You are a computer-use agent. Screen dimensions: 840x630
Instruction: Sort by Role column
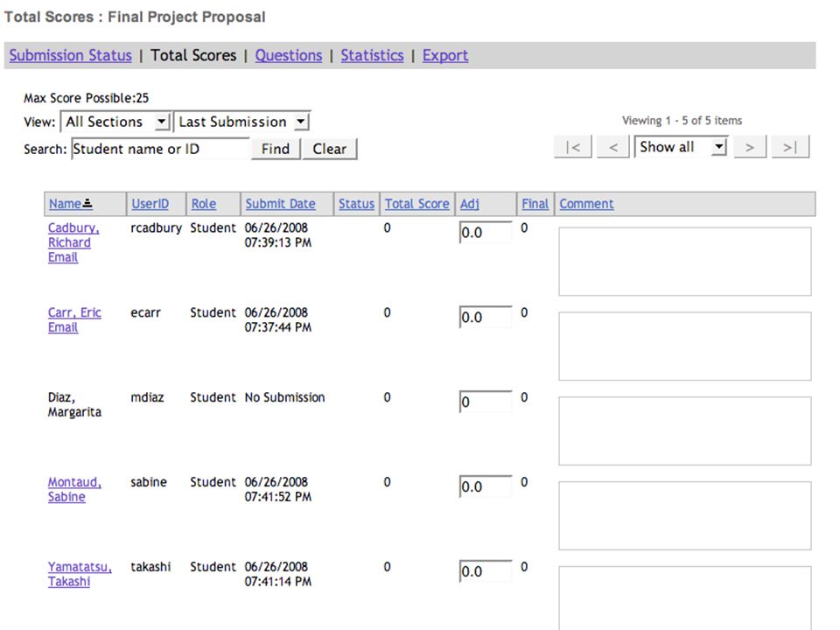point(204,204)
